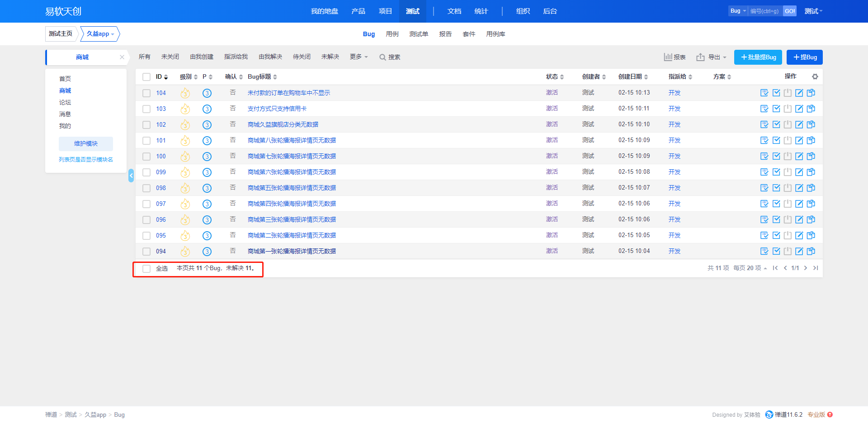
Task: Click edit icon for bug 097
Action: tap(799, 204)
